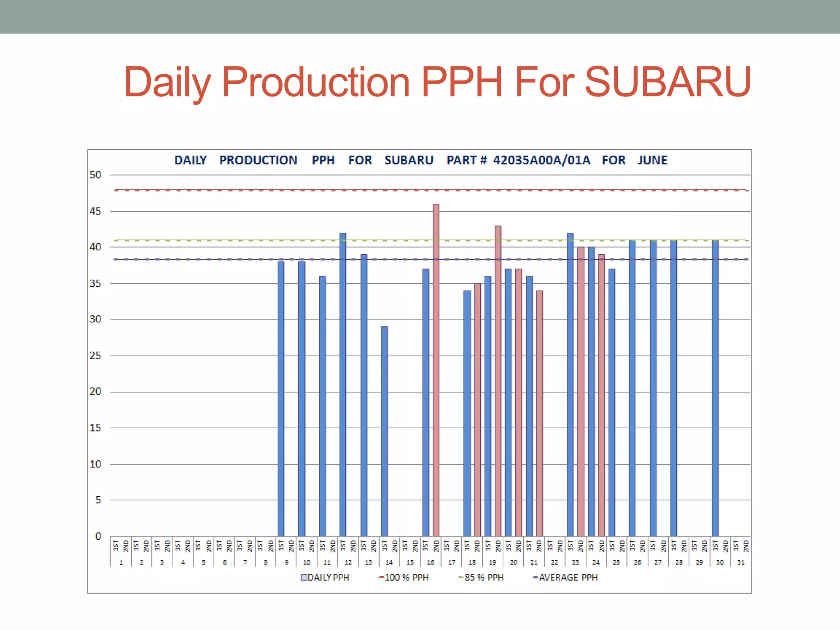Select the blue 1st-shift bar for day 16
The width and height of the screenshot is (840, 630).
pyautogui.click(x=426, y=402)
